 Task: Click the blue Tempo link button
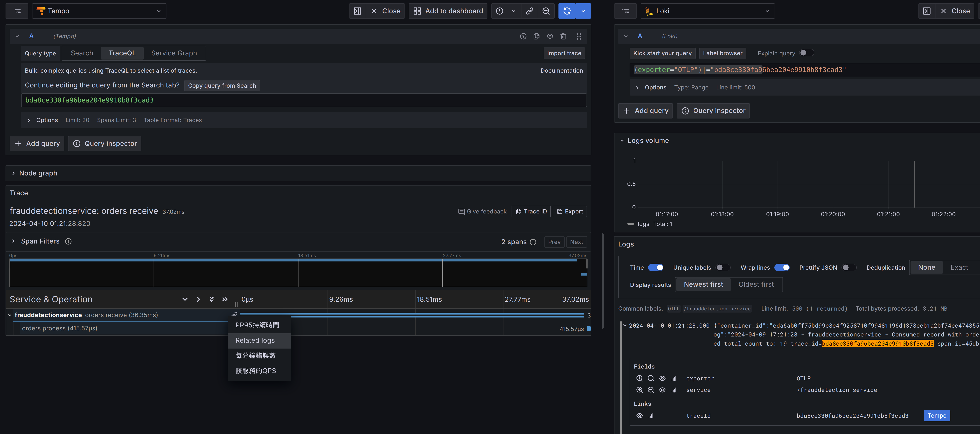point(937,415)
